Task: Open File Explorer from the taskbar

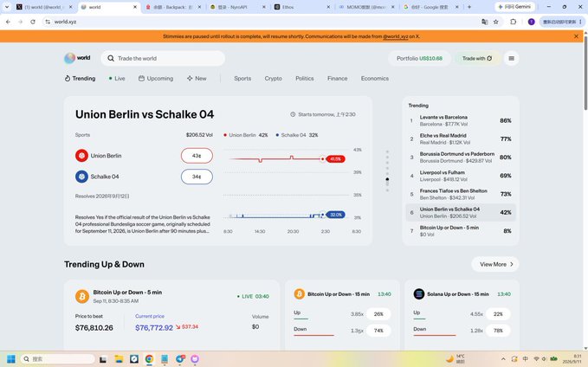Action: pyautogui.click(x=119, y=358)
